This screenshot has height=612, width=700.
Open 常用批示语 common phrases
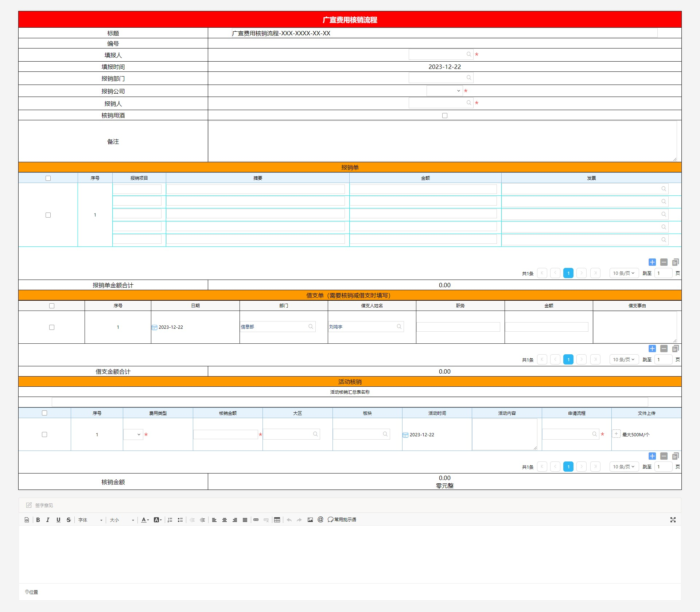click(342, 520)
